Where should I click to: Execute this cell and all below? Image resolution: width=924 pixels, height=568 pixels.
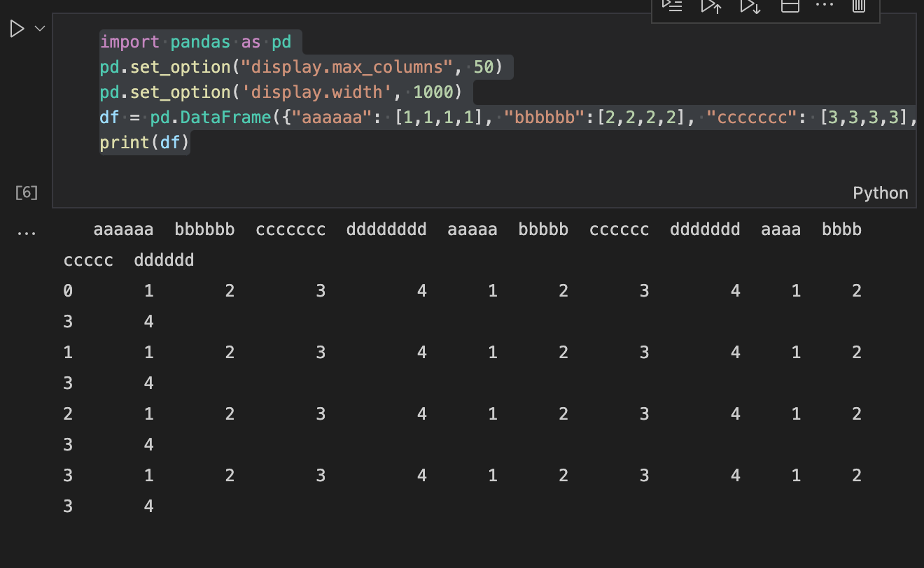click(x=750, y=7)
